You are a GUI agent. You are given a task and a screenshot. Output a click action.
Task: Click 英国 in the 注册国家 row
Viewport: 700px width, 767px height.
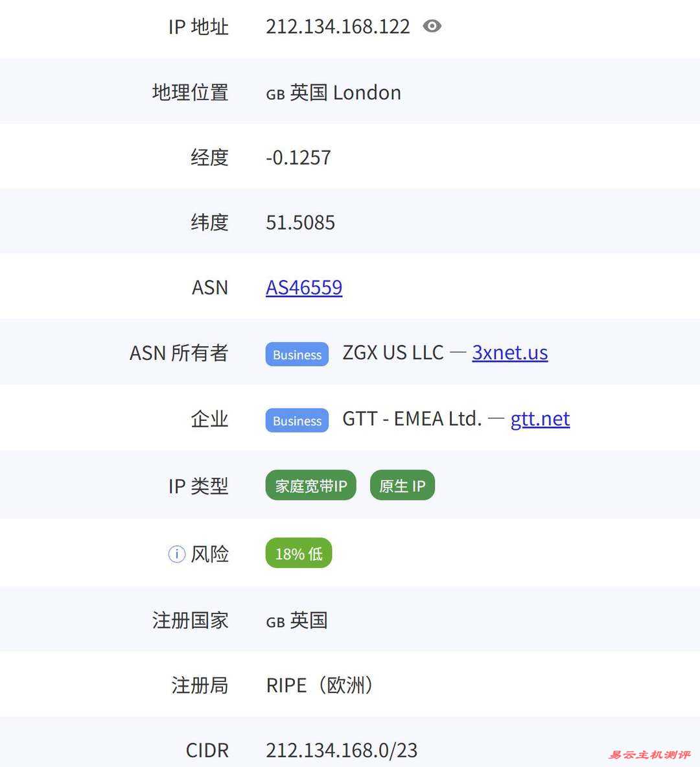pos(309,620)
